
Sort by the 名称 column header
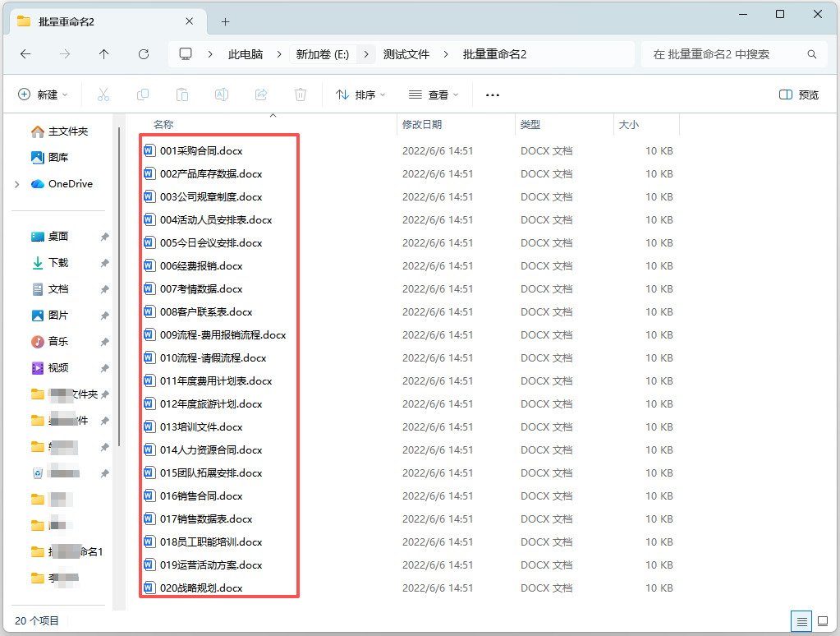point(163,124)
